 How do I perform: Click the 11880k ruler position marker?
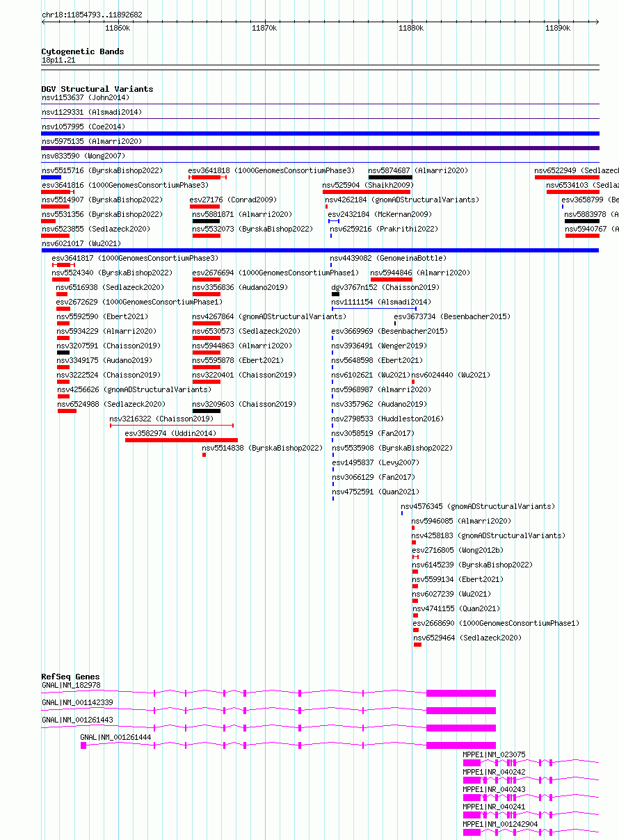[411, 29]
